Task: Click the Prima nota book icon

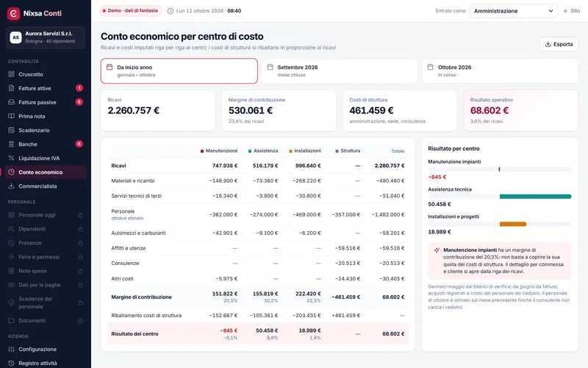Action: click(11, 116)
